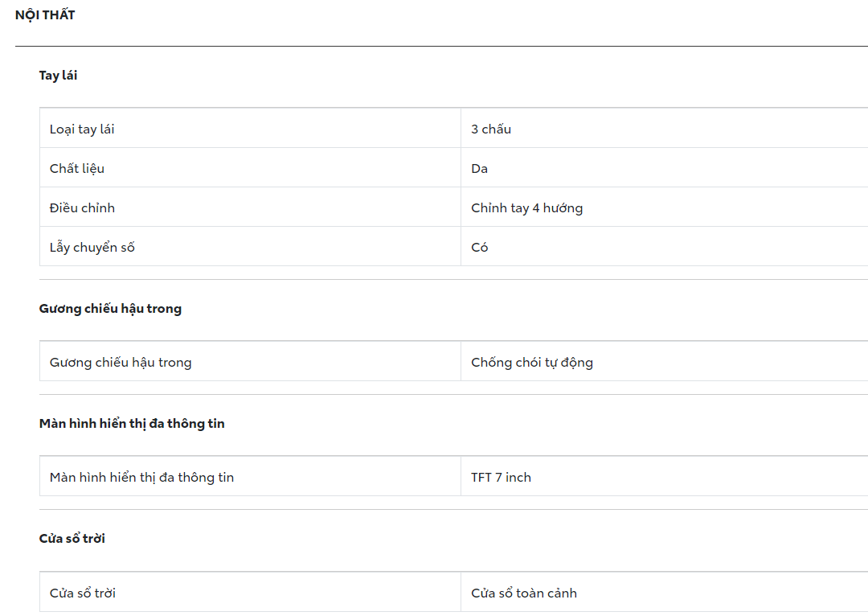
Task: Click the NỘI THẤT section heading
Action: coord(45,15)
